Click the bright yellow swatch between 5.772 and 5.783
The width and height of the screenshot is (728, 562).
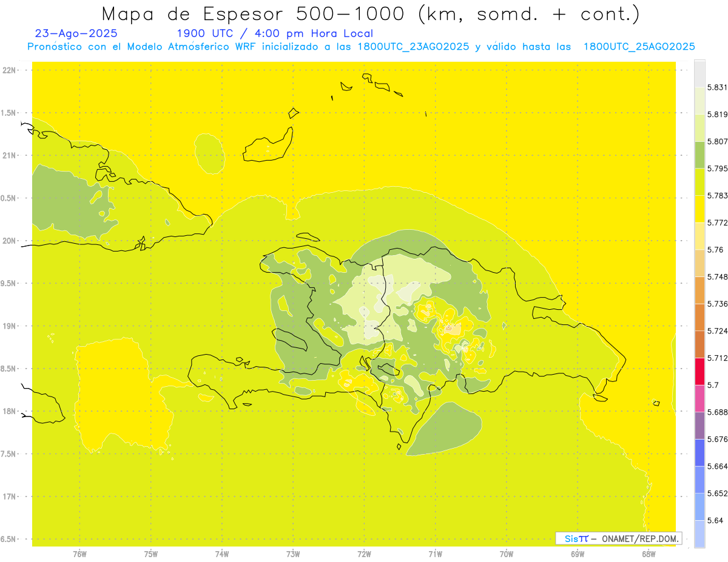pos(699,209)
